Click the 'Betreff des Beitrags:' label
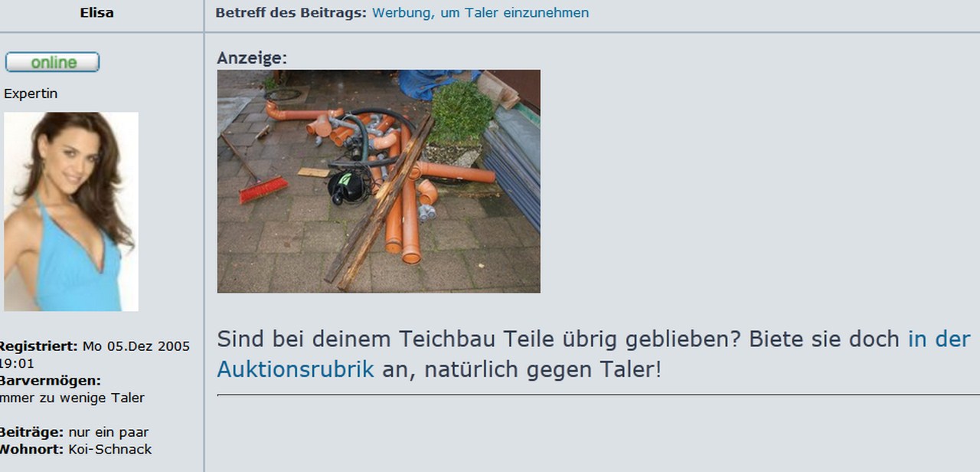This screenshot has width=980, height=472. click(x=291, y=13)
